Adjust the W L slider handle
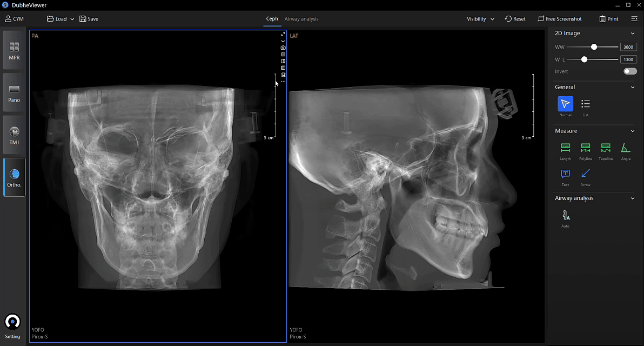 584,59
